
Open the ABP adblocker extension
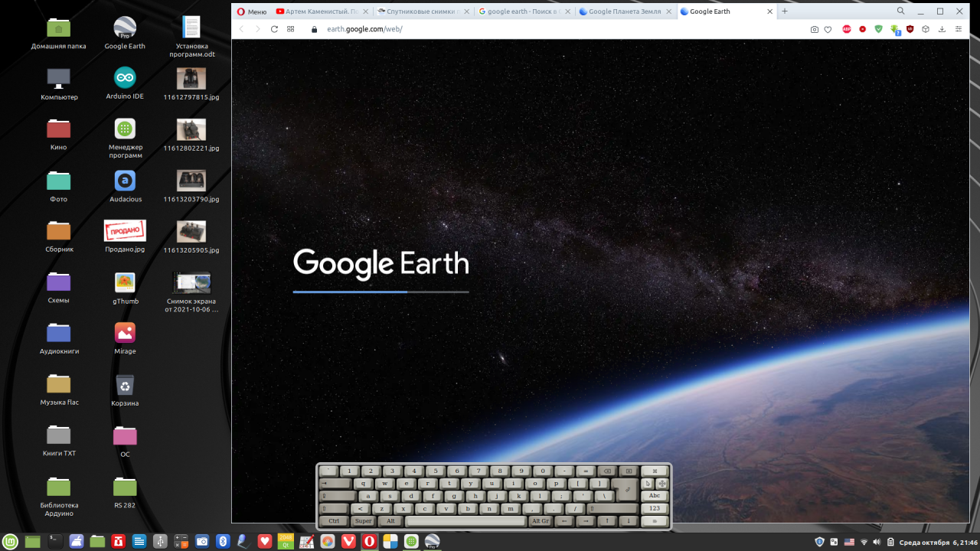click(847, 29)
